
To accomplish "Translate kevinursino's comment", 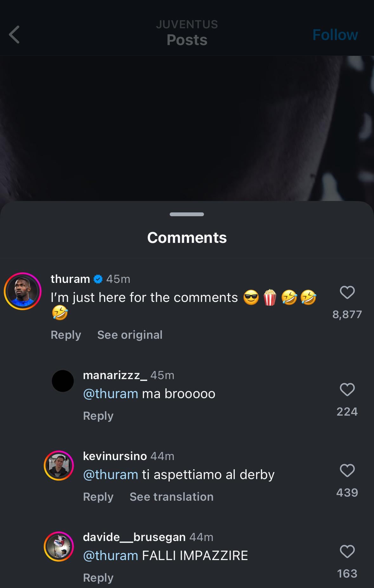I will click(x=171, y=497).
